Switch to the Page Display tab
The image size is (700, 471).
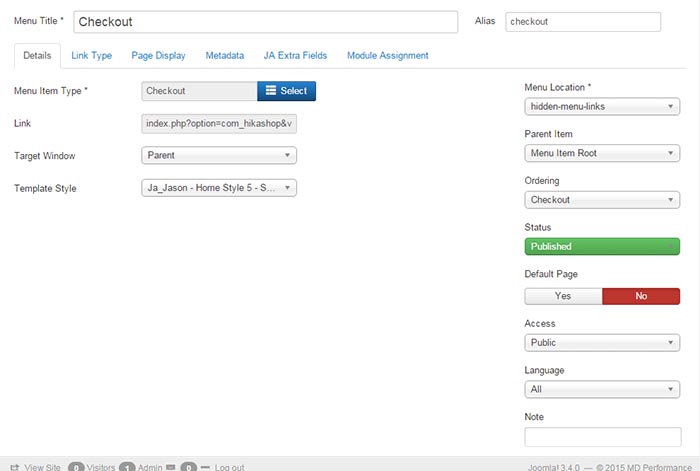pyautogui.click(x=158, y=56)
